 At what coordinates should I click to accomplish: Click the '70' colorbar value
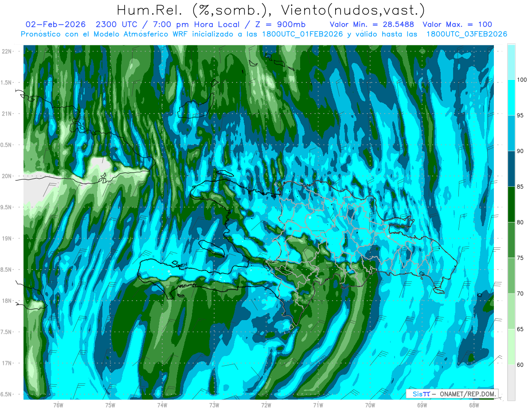520,294
